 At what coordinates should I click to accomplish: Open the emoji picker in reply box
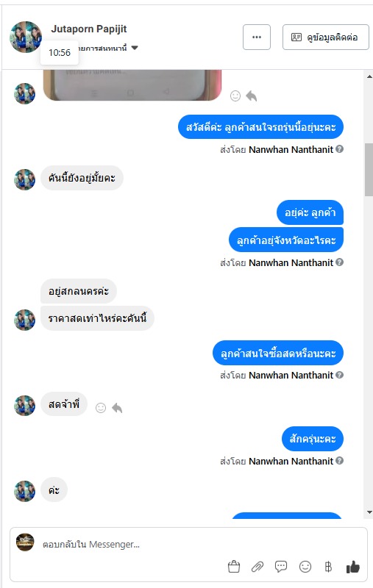coord(305,566)
